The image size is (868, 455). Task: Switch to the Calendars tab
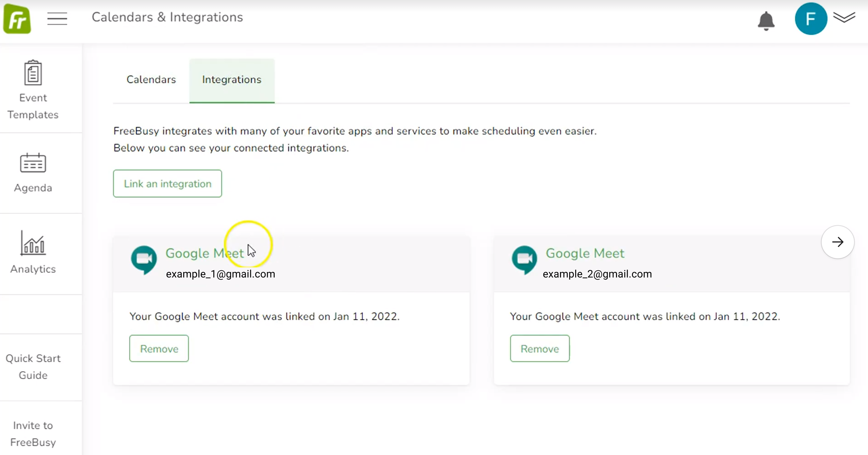pyautogui.click(x=151, y=80)
